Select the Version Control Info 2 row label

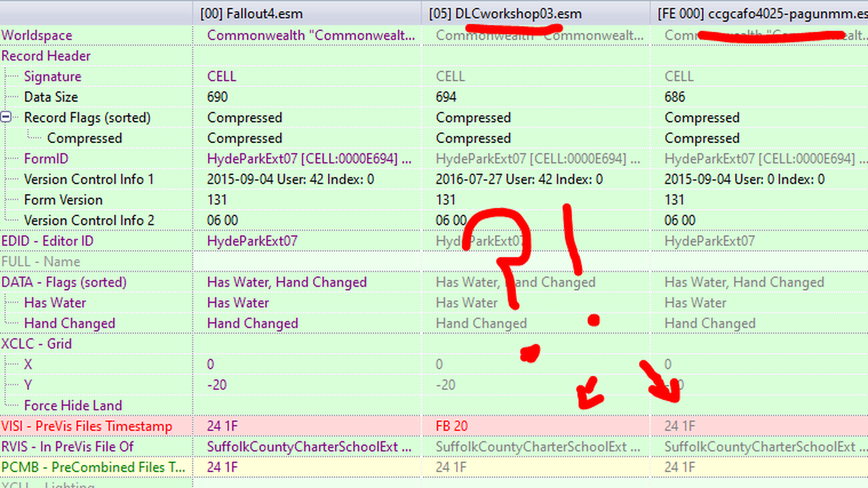(88, 220)
